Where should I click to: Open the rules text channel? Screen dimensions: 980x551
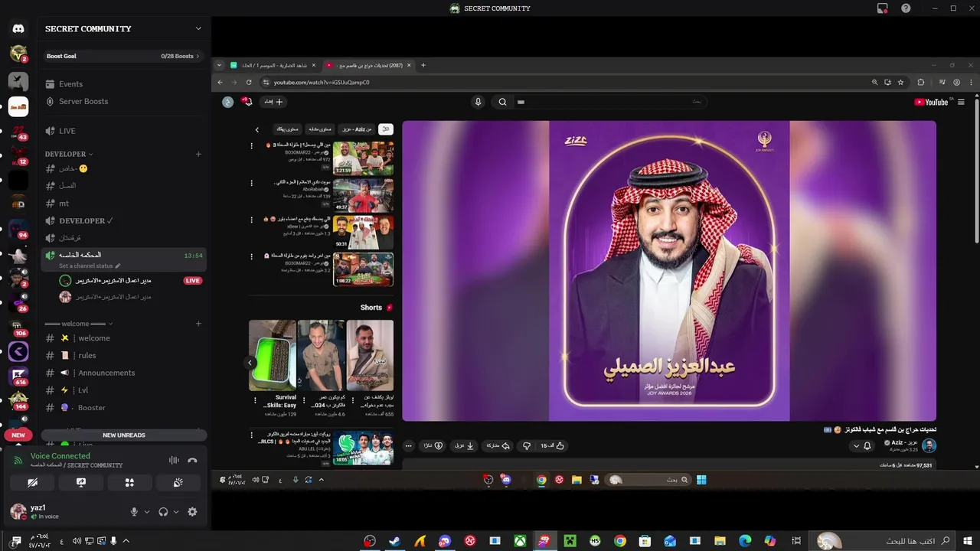pyautogui.click(x=124, y=356)
